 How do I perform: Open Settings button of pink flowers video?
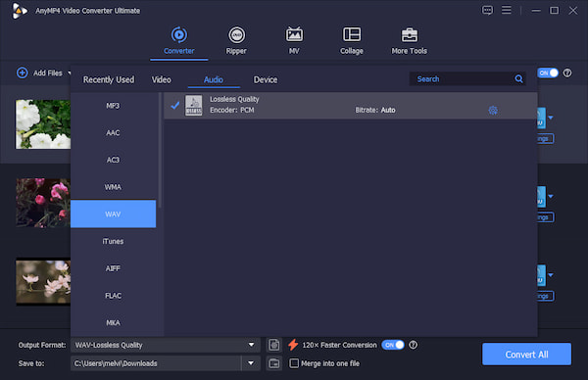click(x=546, y=217)
